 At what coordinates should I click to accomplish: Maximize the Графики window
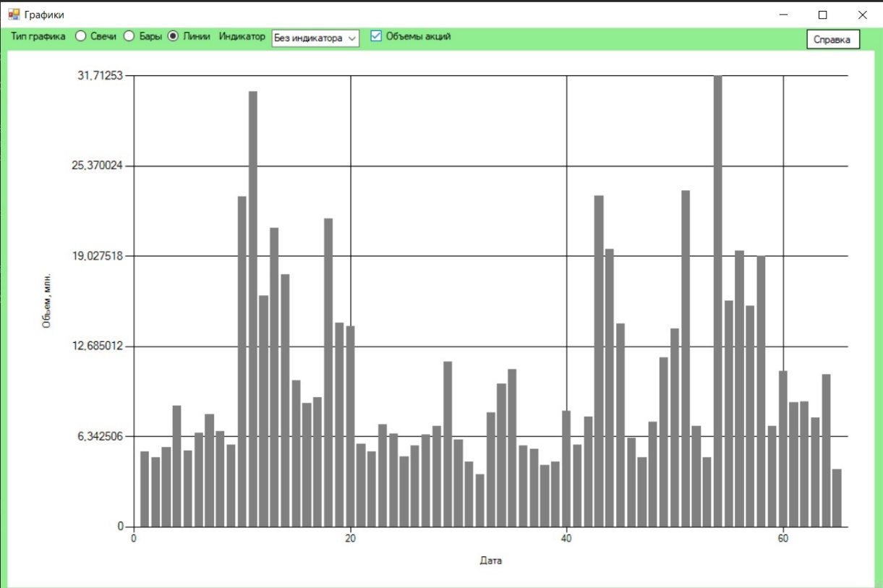[x=822, y=14]
